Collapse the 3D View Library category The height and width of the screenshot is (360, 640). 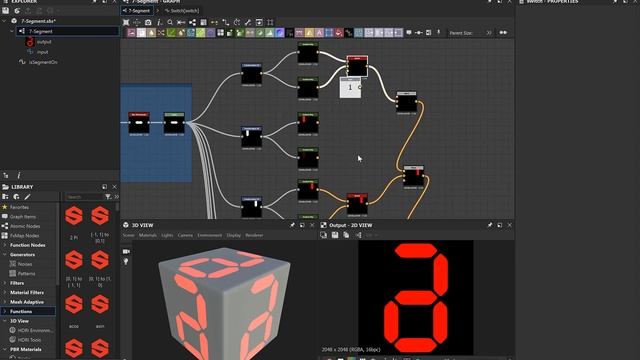5,321
